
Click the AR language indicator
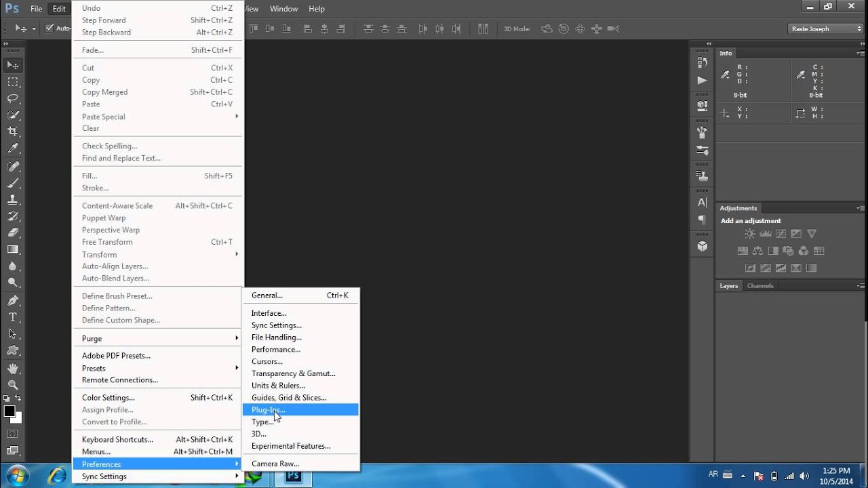[x=713, y=475]
